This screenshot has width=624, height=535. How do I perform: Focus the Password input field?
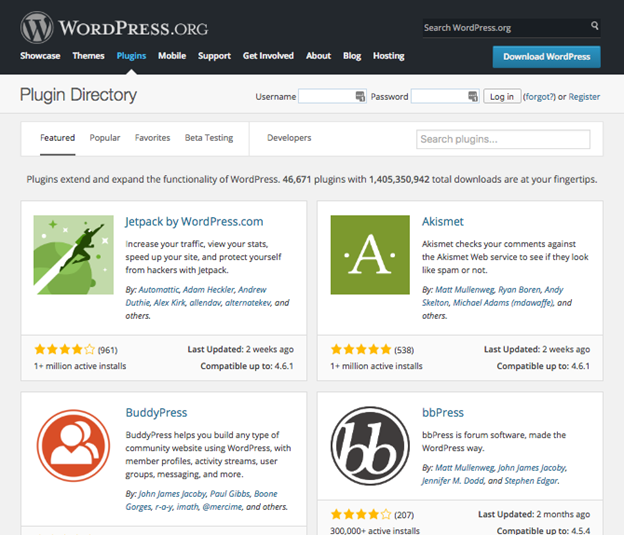[445, 96]
